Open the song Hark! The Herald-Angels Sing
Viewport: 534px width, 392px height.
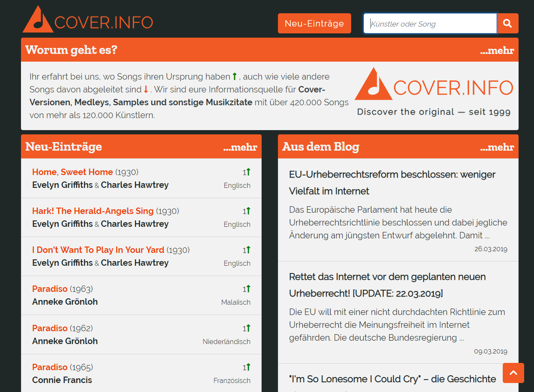(93, 211)
